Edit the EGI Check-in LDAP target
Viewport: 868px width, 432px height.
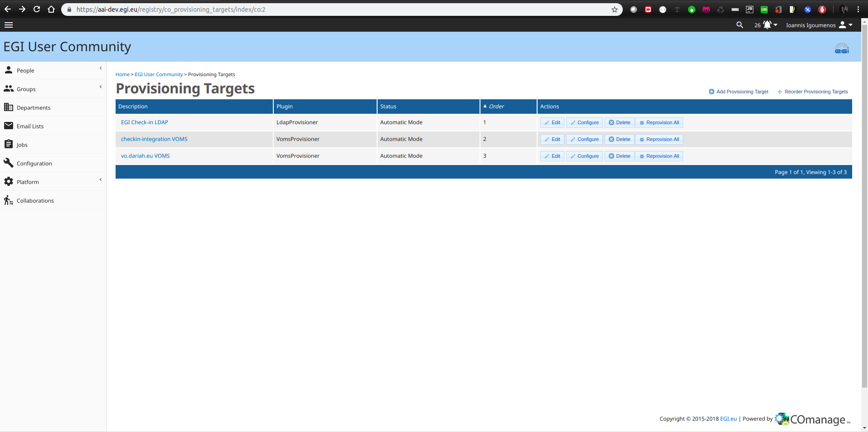click(552, 122)
